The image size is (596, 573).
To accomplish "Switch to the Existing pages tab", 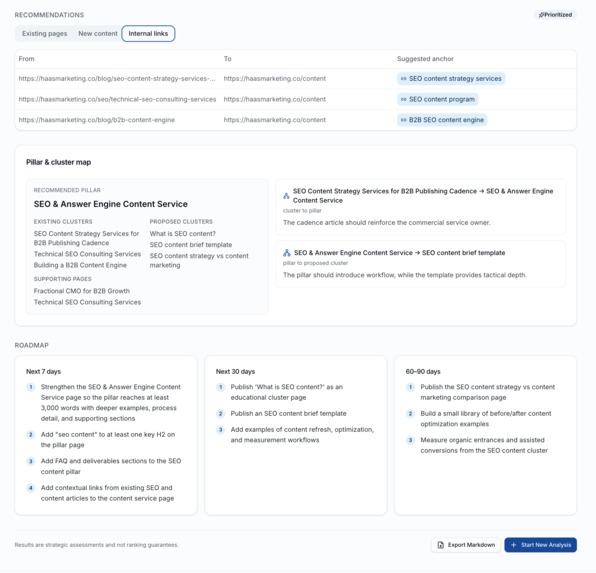I will point(44,33).
